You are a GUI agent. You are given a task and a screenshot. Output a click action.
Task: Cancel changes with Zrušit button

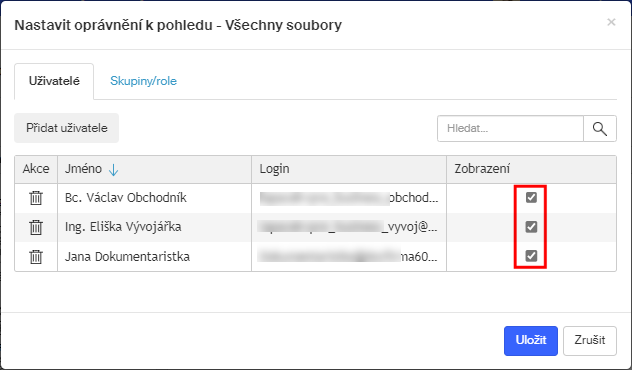pyautogui.click(x=590, y=341)
